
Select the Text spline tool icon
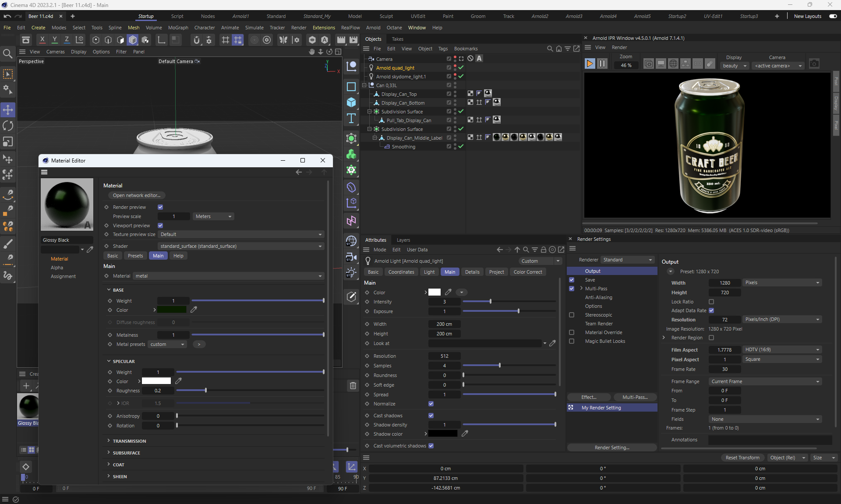pos(351,119)
